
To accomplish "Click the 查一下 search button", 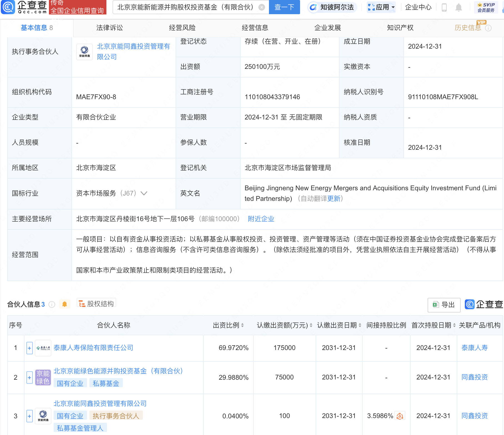I will click(284, 7).
